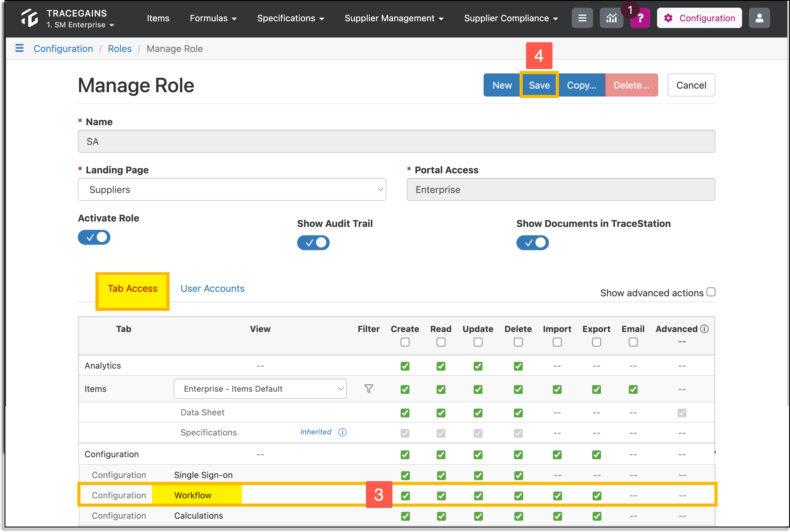This screenshot has height=532, width=790.
Task: Click the info icon beside Advanced column
Action: (x=705, y=329)
